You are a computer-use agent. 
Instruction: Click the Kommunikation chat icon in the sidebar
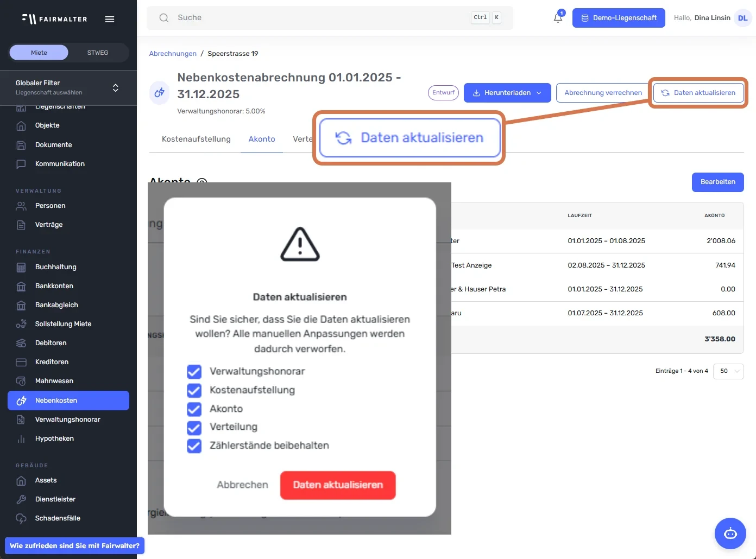[x=21, y=164]
